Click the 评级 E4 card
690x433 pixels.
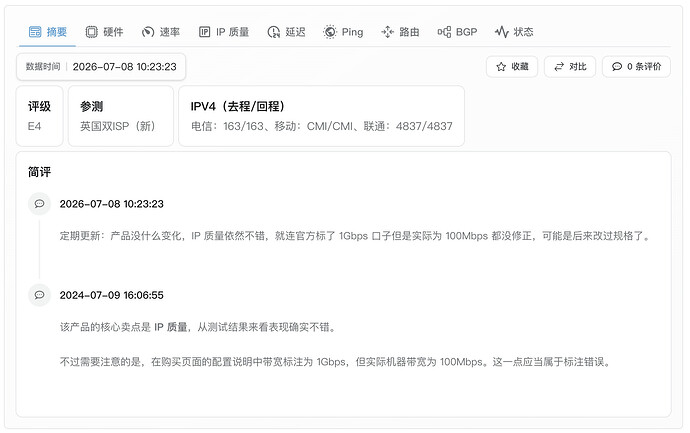coord(40,116)
